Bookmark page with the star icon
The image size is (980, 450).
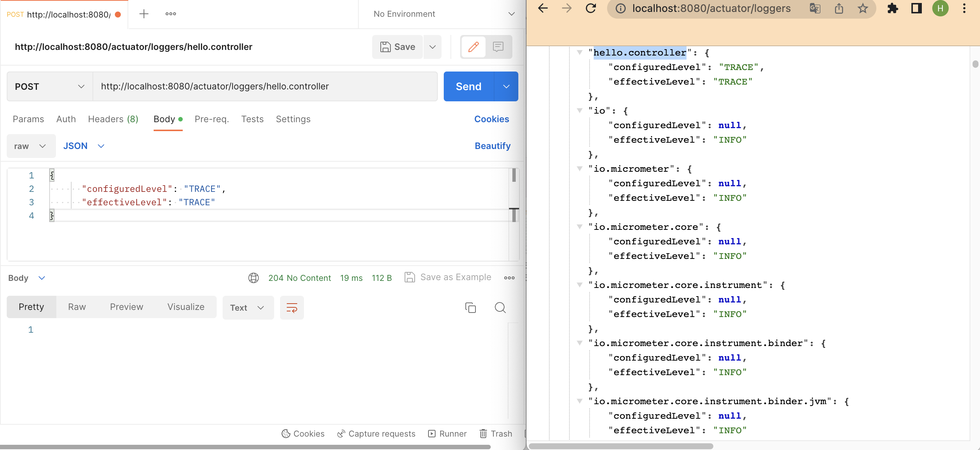point(863,8)
